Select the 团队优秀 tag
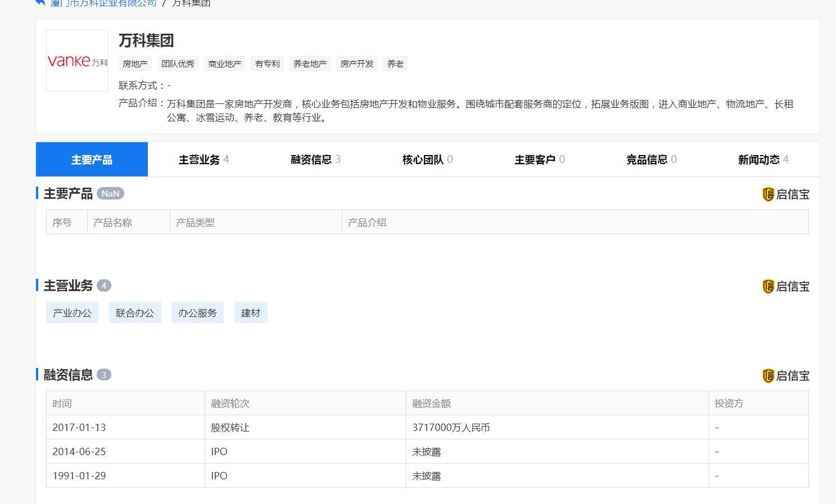The height and width of the screenshot is (504, 836). (178, 63)
